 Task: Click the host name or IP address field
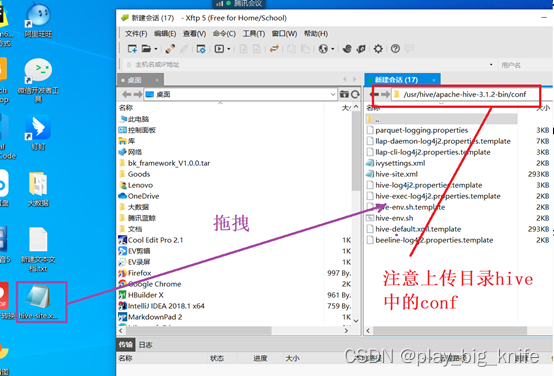[310, 65]
